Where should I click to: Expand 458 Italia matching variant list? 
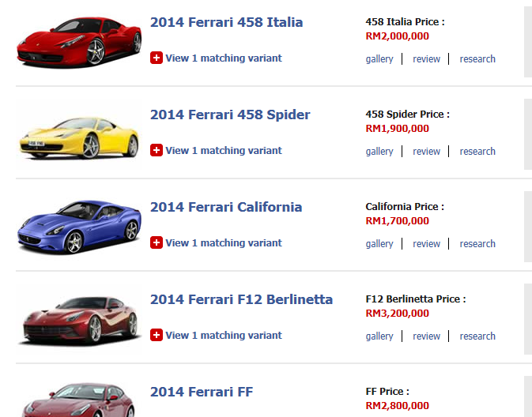click(x=224, y=58)
